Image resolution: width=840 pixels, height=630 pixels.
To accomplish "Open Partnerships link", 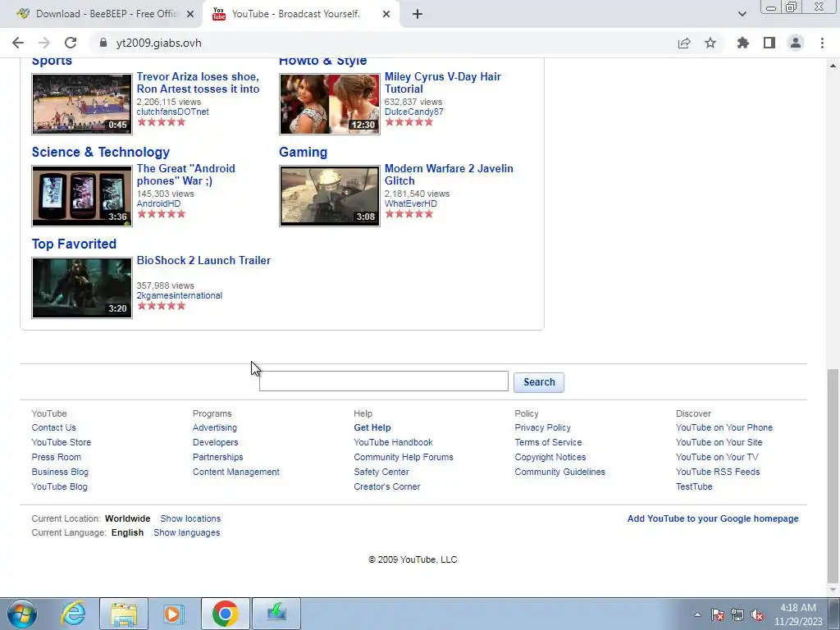I will (218, 457).
